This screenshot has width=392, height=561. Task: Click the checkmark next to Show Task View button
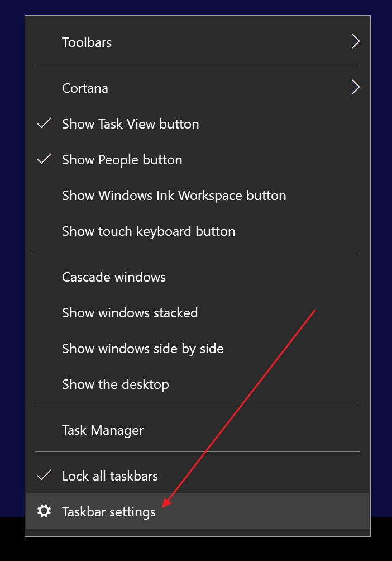click(44, 123)
